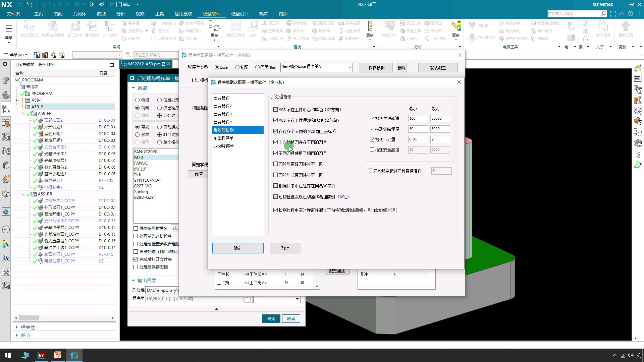Image resolution: width=644 pixels, height=362 pixels.
Task: Edit the max spindle speed field 50000
Action: (440, 118)
